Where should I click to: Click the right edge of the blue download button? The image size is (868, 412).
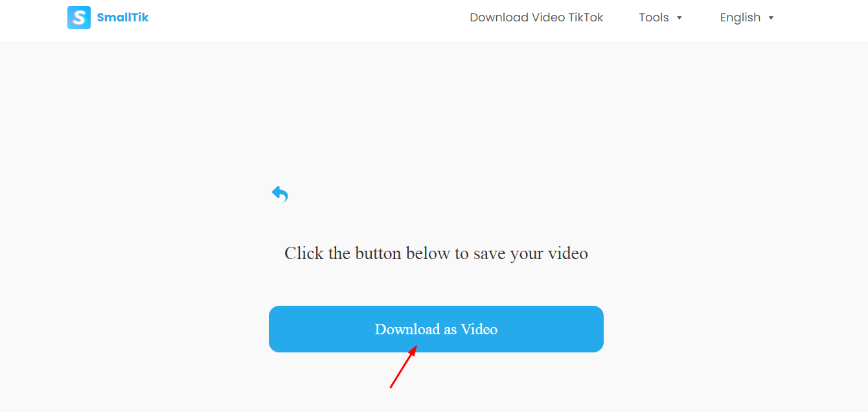[600, 329]
